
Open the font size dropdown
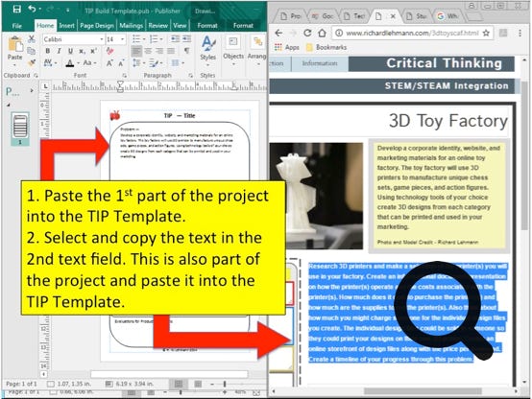(123, 39)
